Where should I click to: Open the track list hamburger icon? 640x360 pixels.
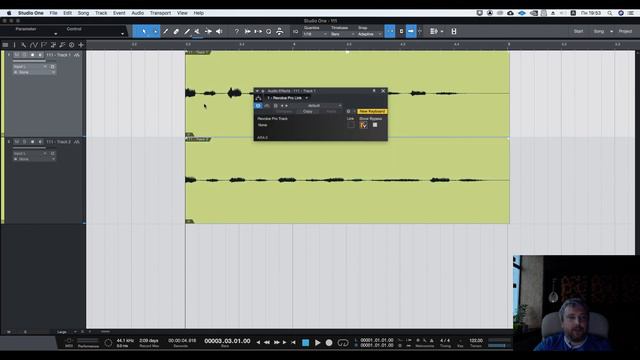coord(5,45)
